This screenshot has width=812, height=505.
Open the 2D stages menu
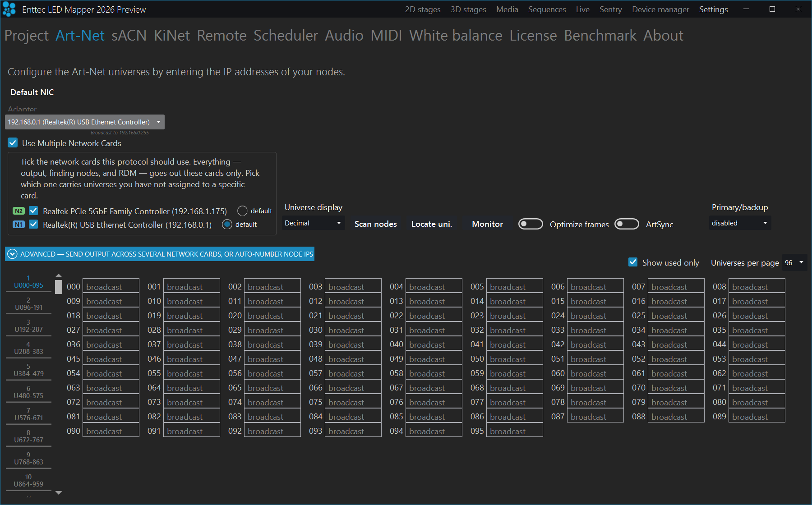pyautogui.click(x=423, y=9)
